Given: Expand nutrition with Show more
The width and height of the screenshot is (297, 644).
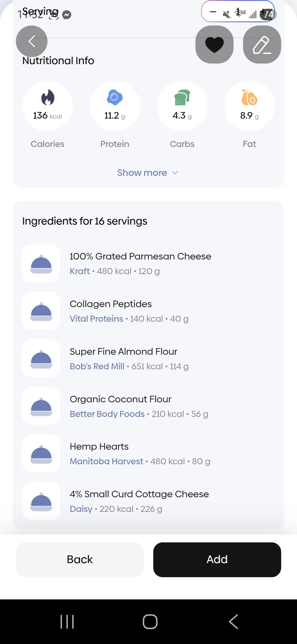Looking at the screenshot, I should tap(142, 173).
